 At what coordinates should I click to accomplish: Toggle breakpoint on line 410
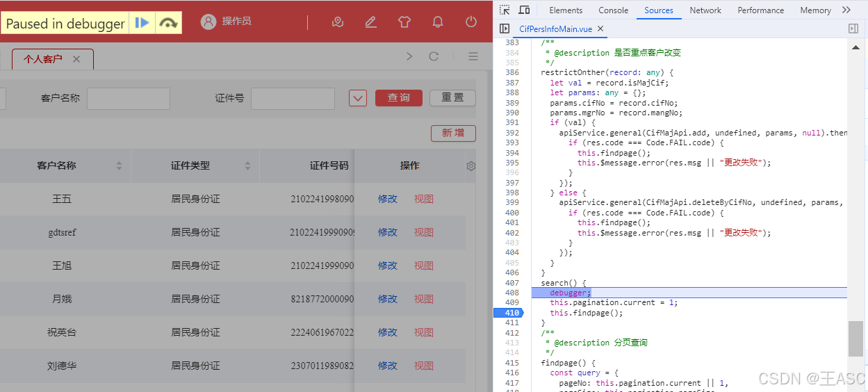click(512, 313)
